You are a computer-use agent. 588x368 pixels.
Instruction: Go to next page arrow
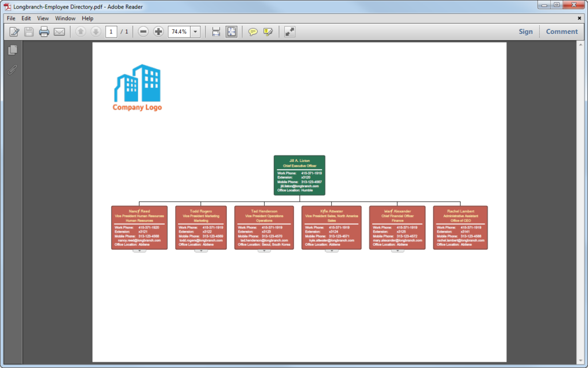96,32
